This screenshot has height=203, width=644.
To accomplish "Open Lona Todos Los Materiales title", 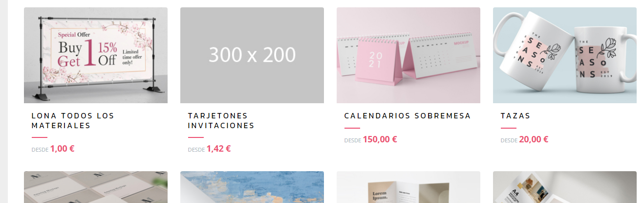I will click(73, 121).
